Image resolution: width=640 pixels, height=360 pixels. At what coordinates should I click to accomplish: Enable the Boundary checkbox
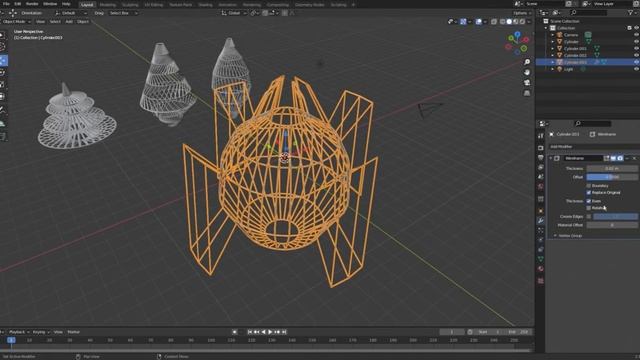(x=589, y=186)
